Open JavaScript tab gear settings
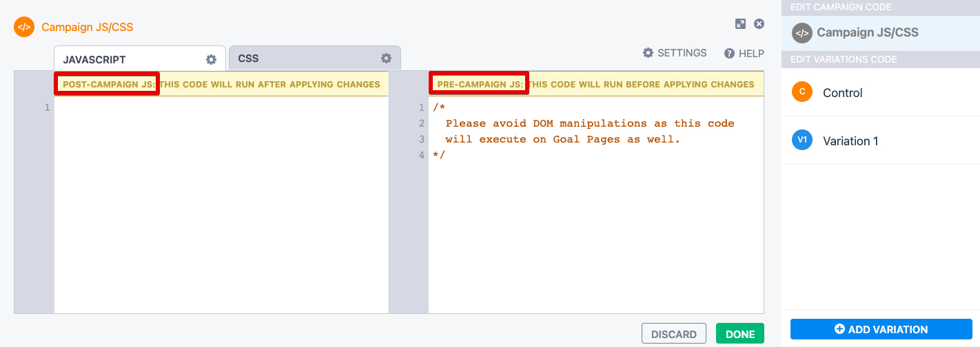 pyautogui.click(x=211, y=59)
